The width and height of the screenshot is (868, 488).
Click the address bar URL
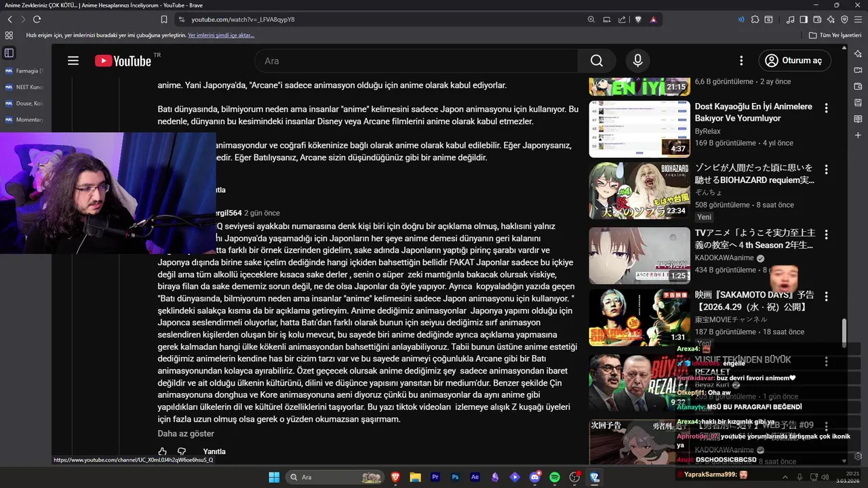click(243, 20)
